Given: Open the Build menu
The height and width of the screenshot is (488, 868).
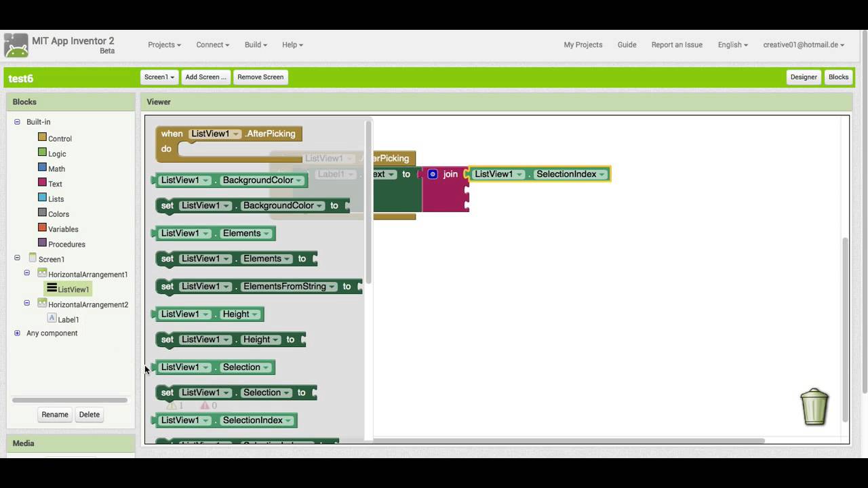Looking at the screenshot, I should pyautogui.click(x=256, y=45).
